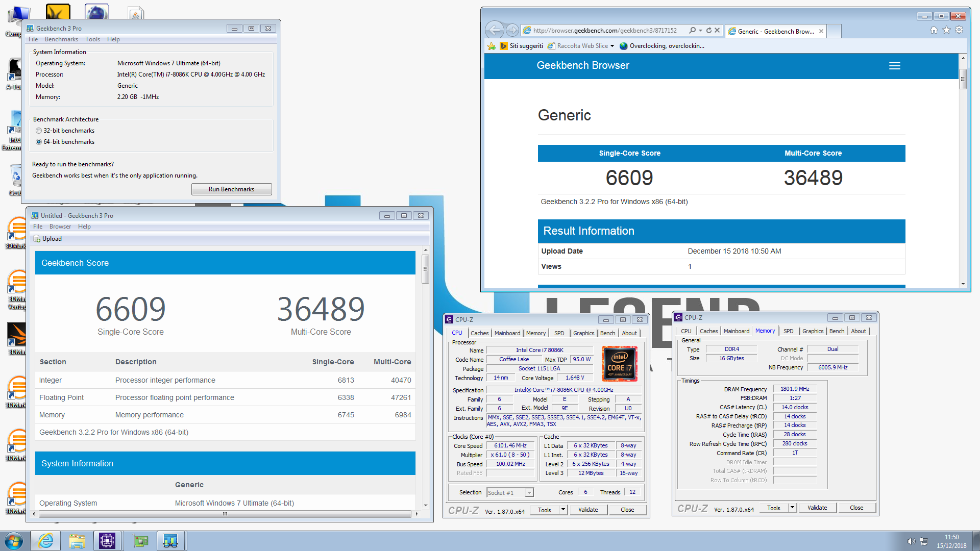Click the add to favorites bar star icon
The width and height of the screenshot is (980, 551).
(492, 46)
